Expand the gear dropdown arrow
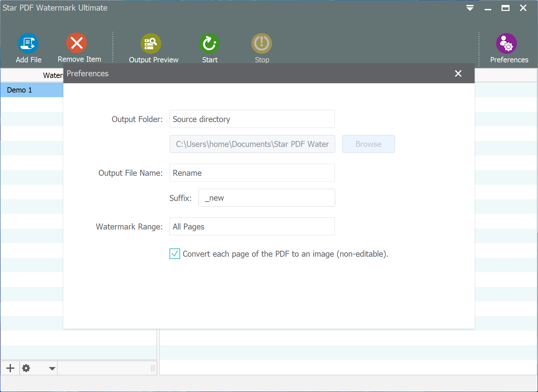Image resolution: width=538 pixels, height=392 pixels. click(x=52, y=368)
